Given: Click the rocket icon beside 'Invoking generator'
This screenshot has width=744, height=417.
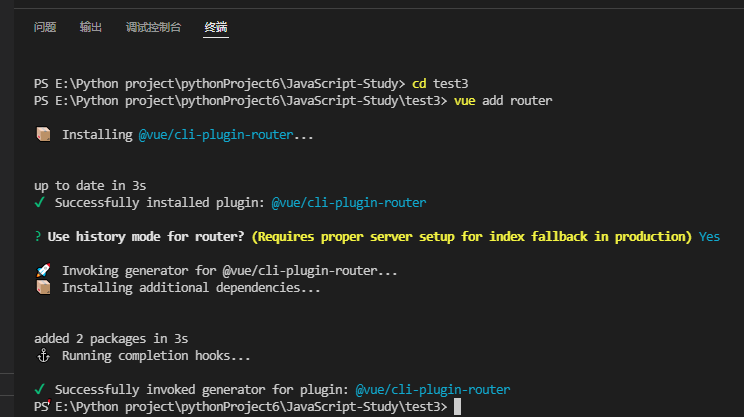Looking at the screenshot, I should tap(43, 271).
